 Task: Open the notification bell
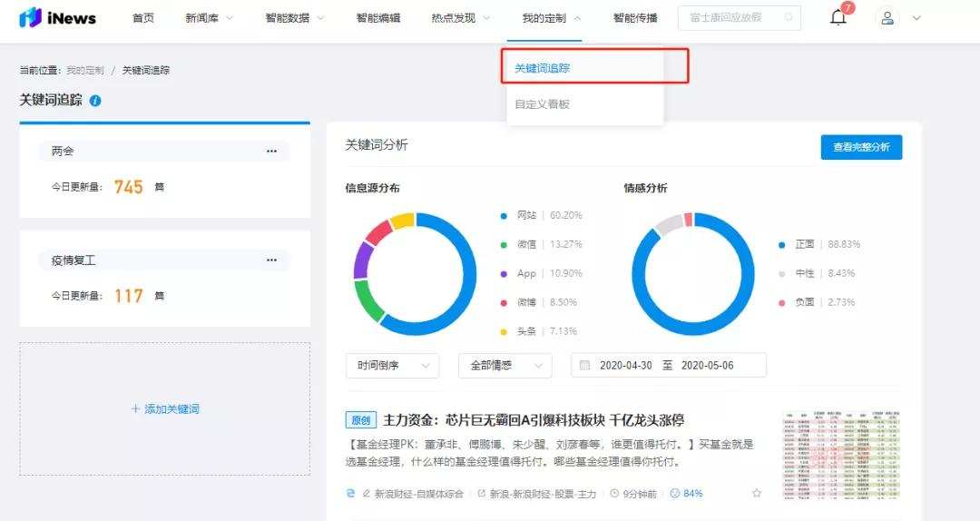coord(838,17)
